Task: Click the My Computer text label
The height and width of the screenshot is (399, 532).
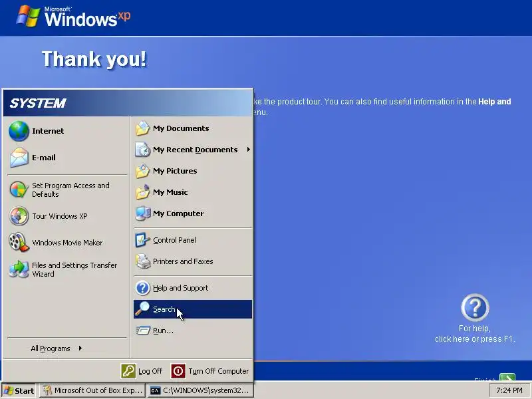Action: point(178,213)
